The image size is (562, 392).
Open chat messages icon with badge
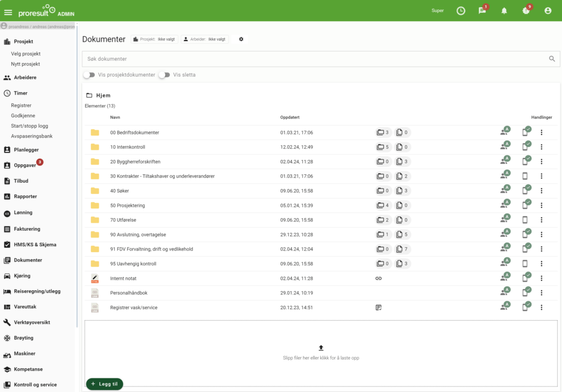coord(482,10)
